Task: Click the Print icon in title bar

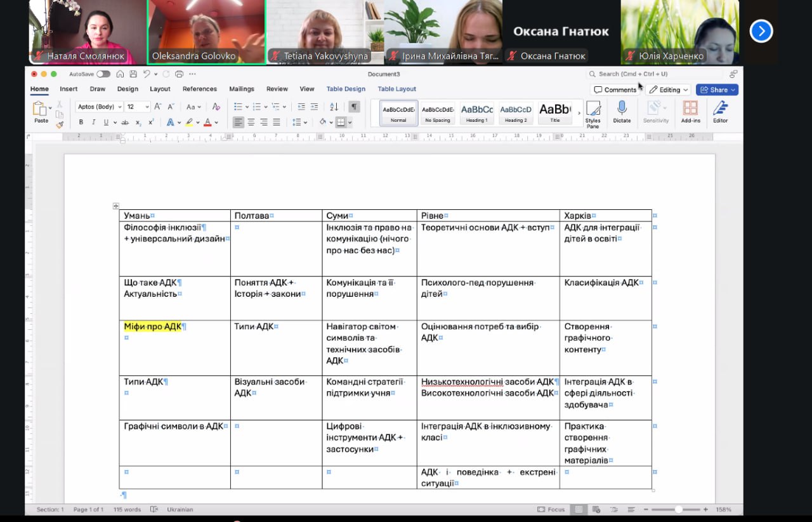Action: pos(180,74)
